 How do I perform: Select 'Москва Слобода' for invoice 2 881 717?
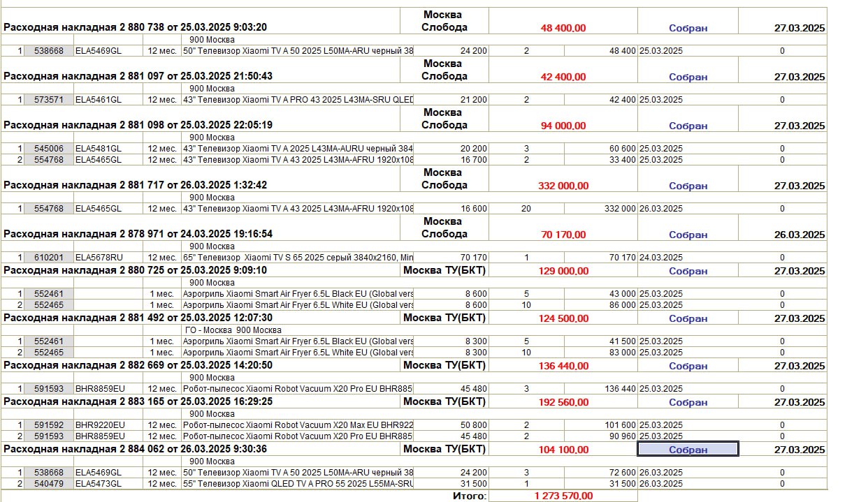click(x=444, y=179)
